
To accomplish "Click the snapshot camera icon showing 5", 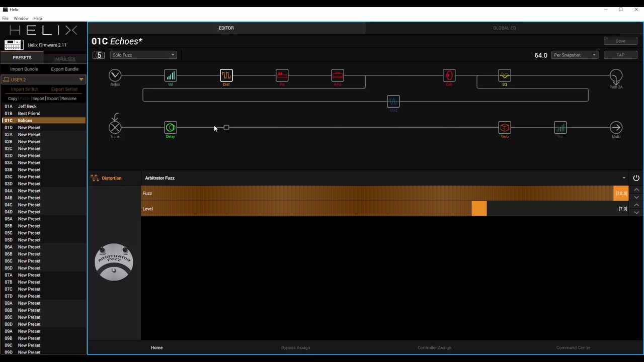I will click(99, 55).
